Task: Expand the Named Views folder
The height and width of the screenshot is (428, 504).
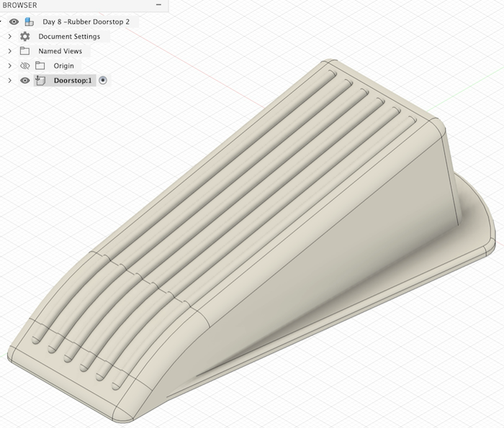Action: tap(9, 51)
